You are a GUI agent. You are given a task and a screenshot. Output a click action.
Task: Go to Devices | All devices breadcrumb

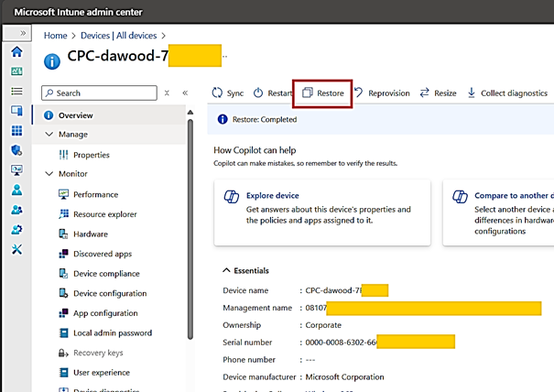[x=118, y=36]
